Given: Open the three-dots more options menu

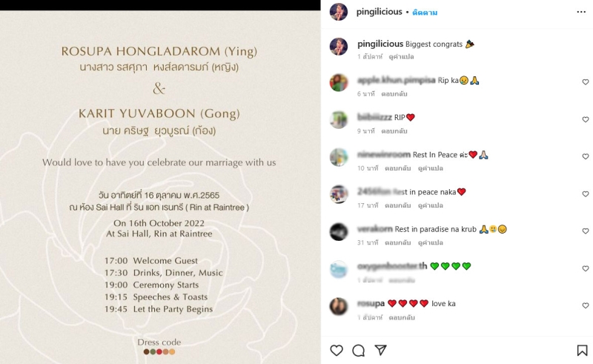Looking at the screenshot, I should [x=581, y=12].
